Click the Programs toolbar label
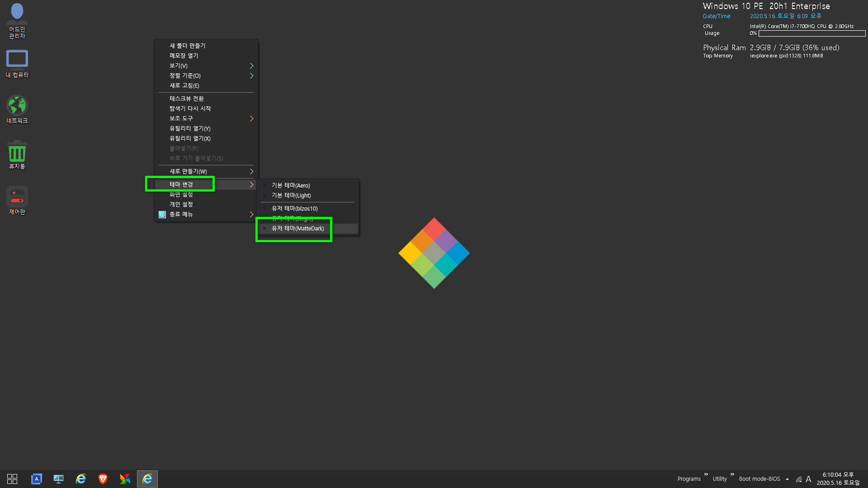Image resolution: width=868 pixels, height=488 pixels. coord(689,479)
